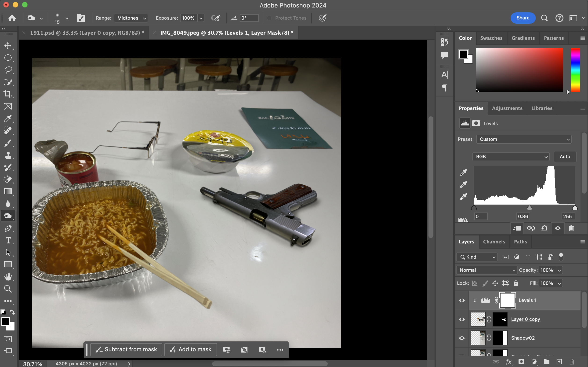Select the Horizontal Type tool

[8, 240]
